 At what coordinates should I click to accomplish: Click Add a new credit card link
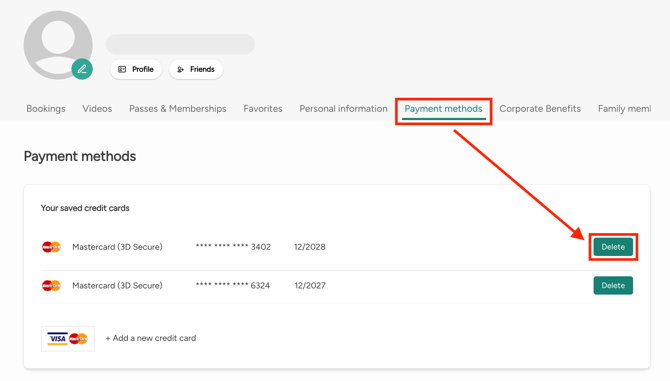(151, 338)
